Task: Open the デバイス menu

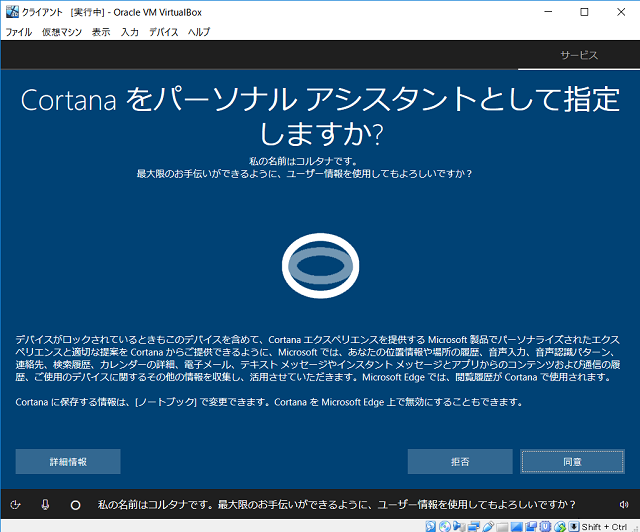Action: [x=163, y=32]
